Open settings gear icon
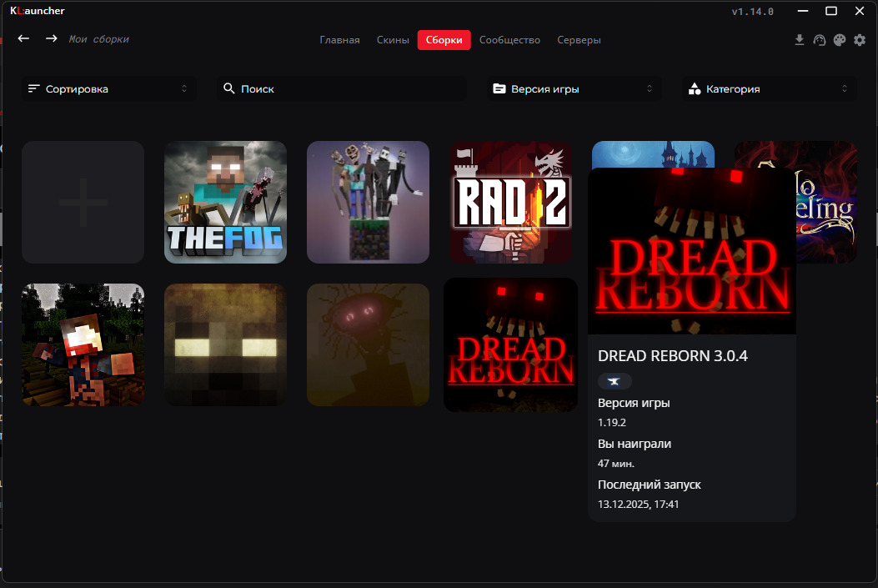The image size is (878, 588). [x=860, y=40]
